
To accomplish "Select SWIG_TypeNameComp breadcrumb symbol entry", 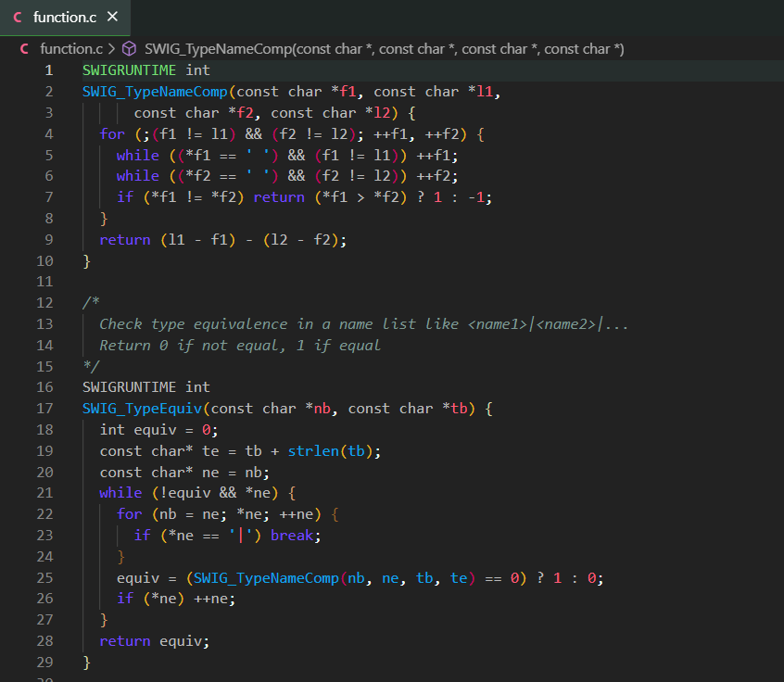I will (x=384, y=49).
